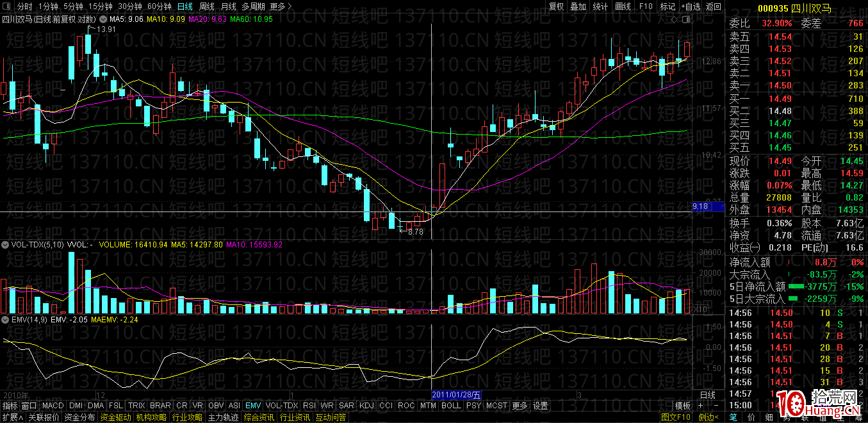Image resolution: width=868 pixels, height=423 pixels.
Task: Open indicator 设置 settings
Action: click(541, 406)
